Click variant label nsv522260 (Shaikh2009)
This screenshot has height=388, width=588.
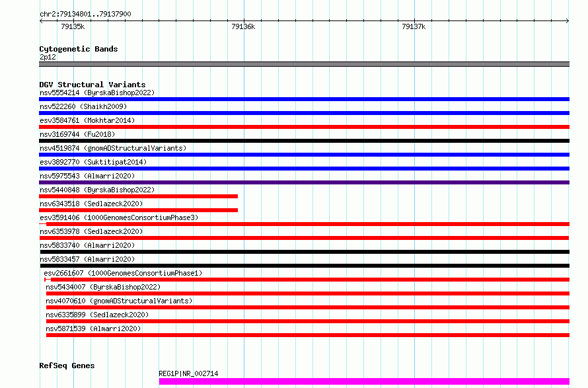point(83,106)
